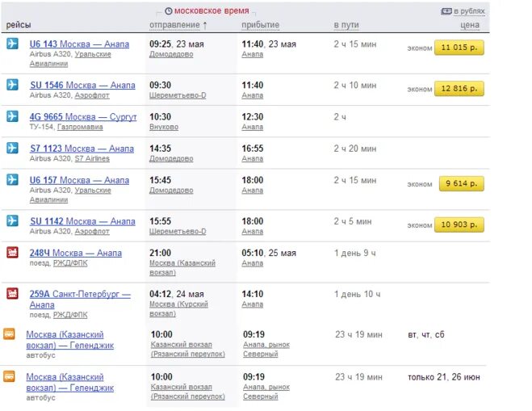Open РЖД/ФПК link under 248Ч

click(x=70, y=263)
